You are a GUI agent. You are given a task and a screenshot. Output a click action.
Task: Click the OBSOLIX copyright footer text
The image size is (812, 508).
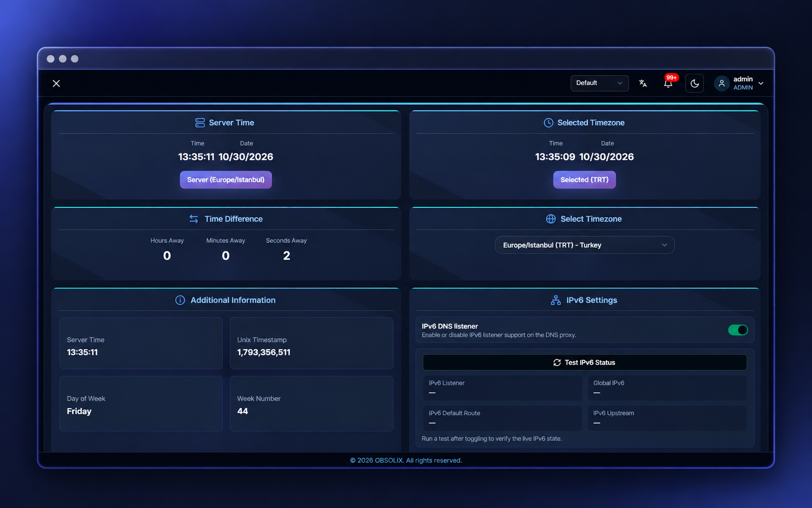(406, 460)
